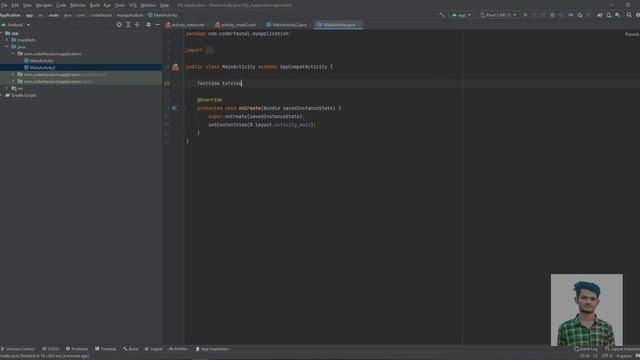Click the webcam overlay thumbnail

pos(587,310)
